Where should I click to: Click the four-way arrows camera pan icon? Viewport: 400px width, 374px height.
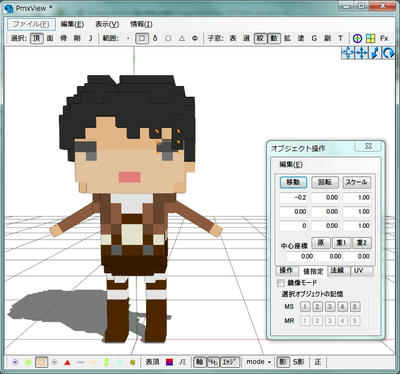348,53
